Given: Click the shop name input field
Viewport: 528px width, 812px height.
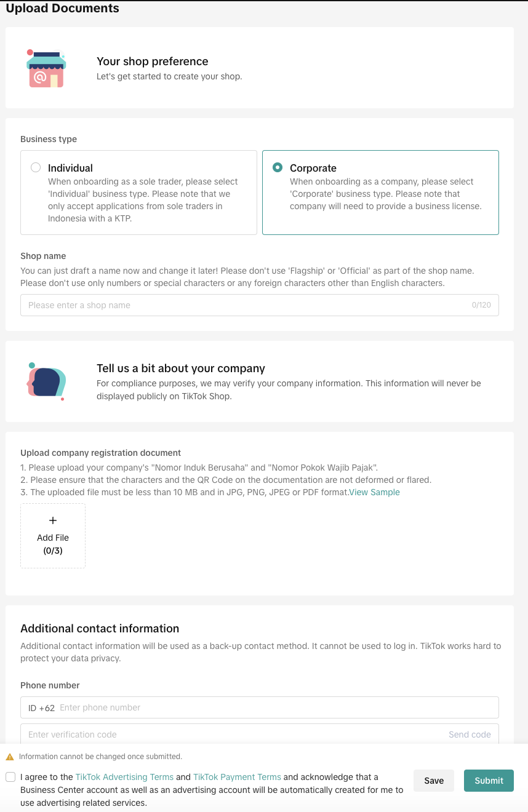Looking at the screenshot, I should pyautogui.click(x=246, y=305).
